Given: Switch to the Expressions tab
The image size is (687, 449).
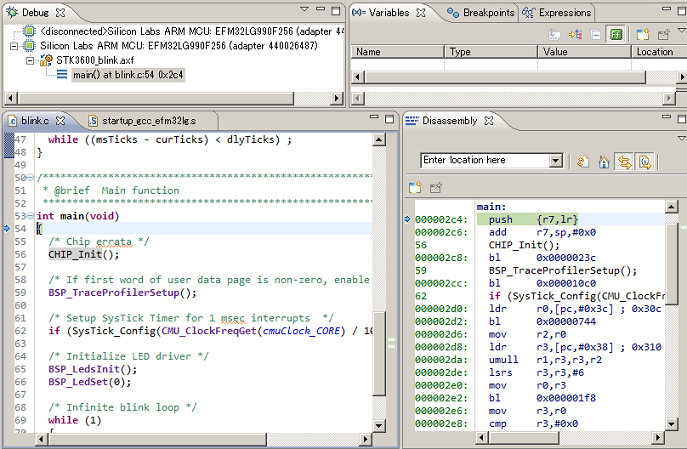Looking at the screenshot, I should tap(556, 13).
